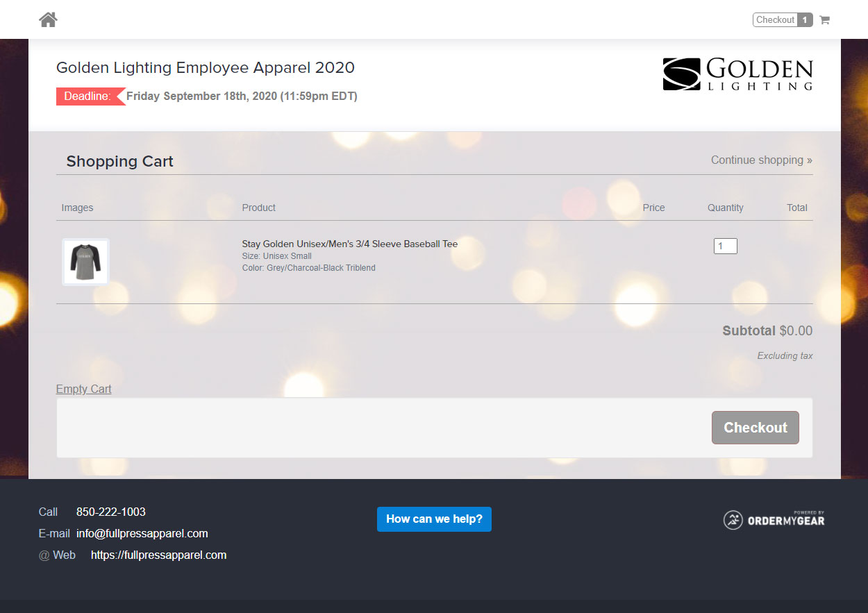Click the Empty Cart link

(x=83, y=389)
